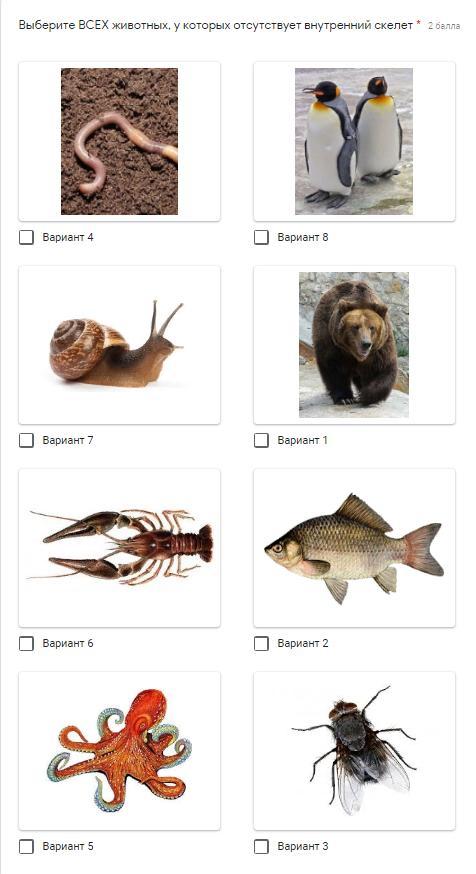The width and height of the screenshot is (476, 874).
Task: Click the brown bear picture
Action: point(354,345)
